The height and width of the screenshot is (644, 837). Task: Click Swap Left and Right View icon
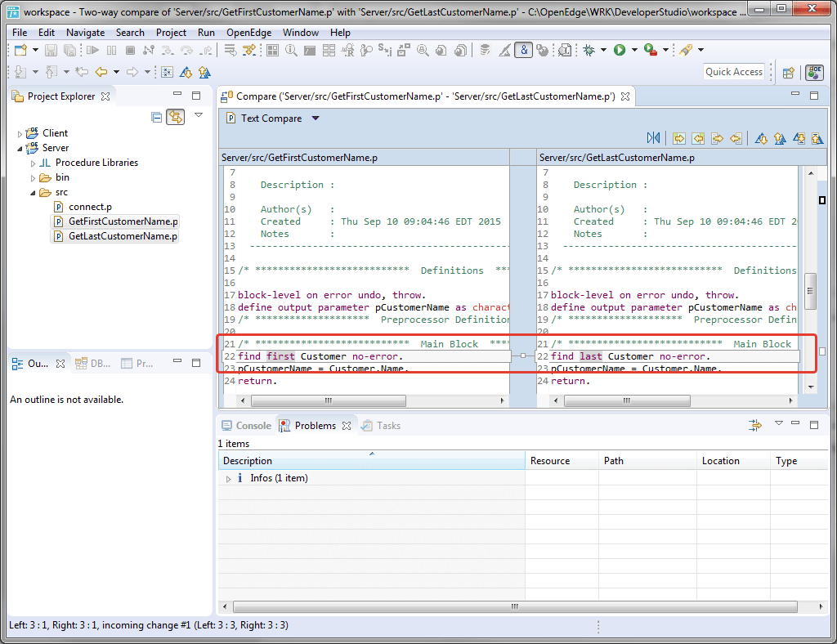[653, 138]
